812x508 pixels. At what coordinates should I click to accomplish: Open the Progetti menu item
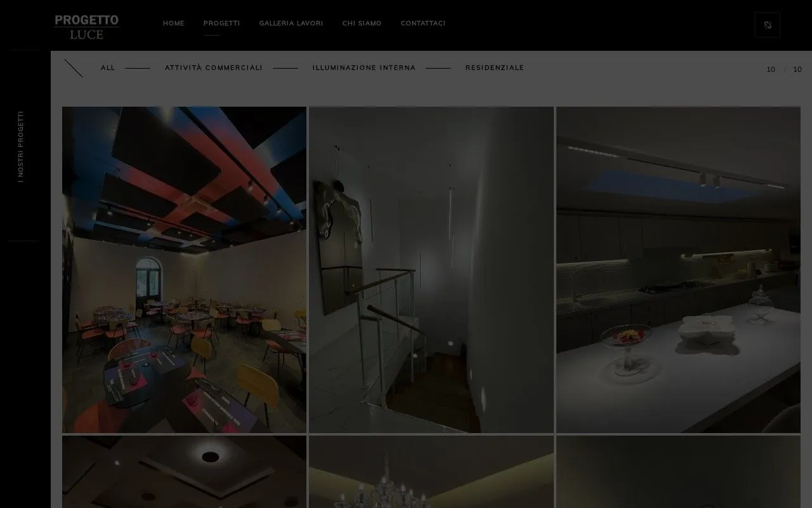(221, 23)
